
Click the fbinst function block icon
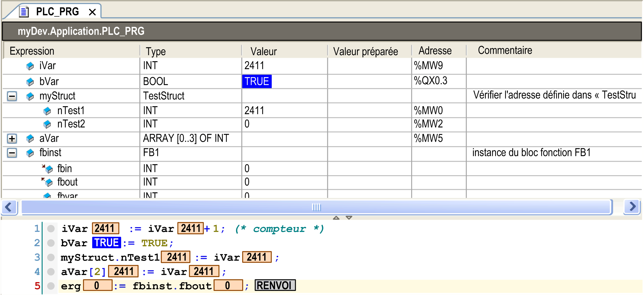[30, 153]
